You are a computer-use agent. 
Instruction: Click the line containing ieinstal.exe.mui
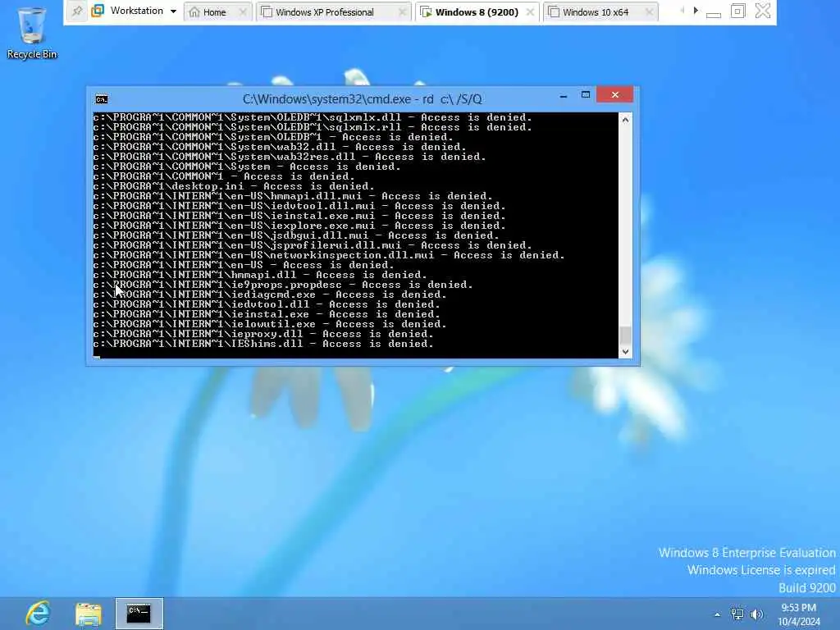tap(299, 216)
